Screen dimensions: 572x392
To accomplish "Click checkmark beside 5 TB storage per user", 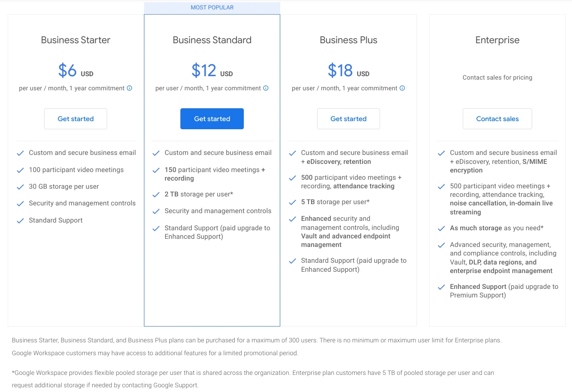I will pos(293,202).
